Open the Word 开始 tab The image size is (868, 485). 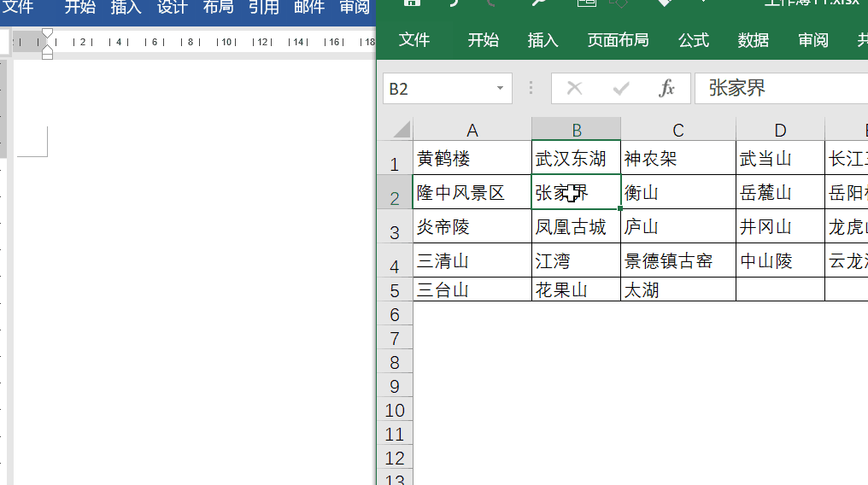point(79,7)
